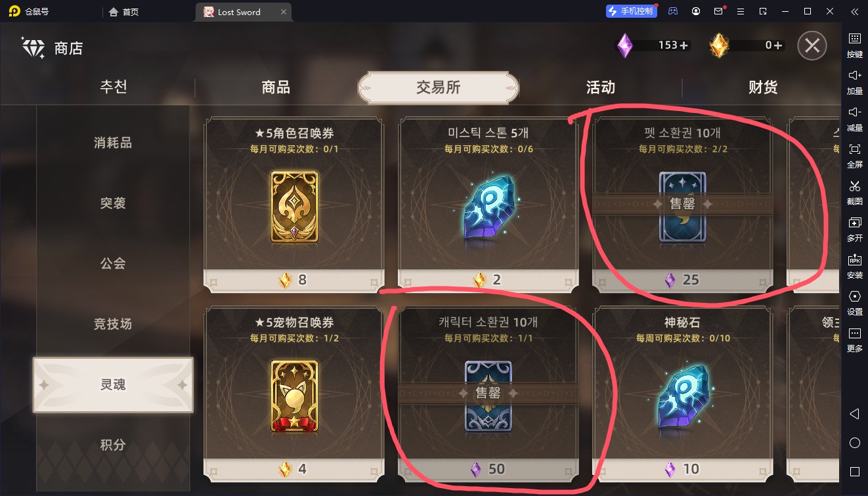Screen dimensions: 868x496
Task: Close the shop with the round X button
Action: point(812,45)
